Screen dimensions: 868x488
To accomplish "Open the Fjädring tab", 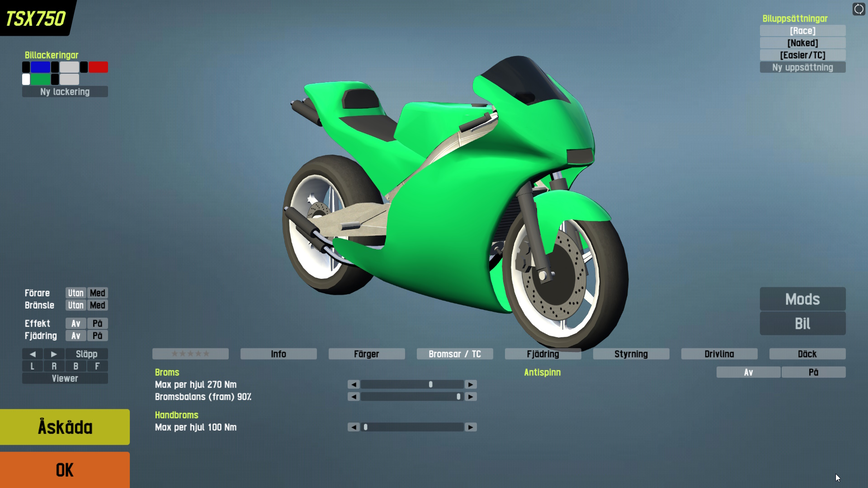I will click(542, 354).
